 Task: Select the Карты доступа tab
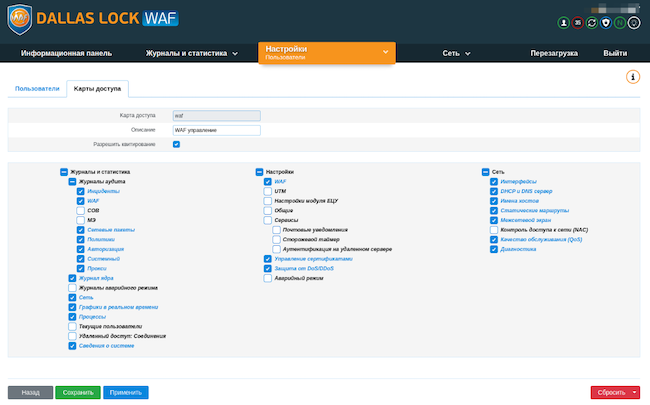97,89
